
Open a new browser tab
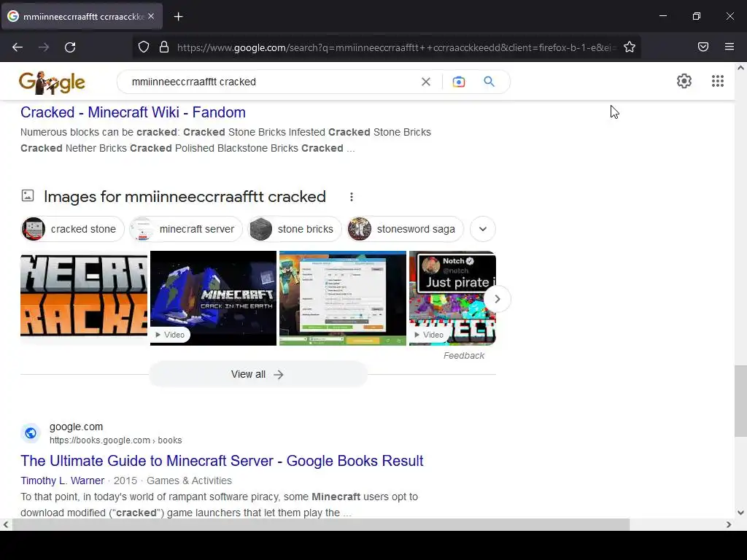[x=178, y=17]
